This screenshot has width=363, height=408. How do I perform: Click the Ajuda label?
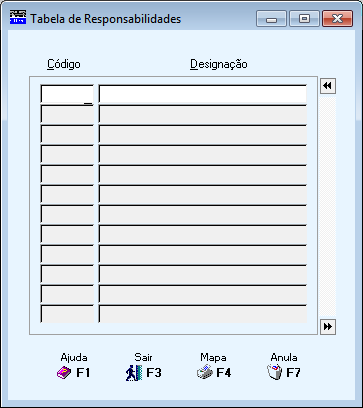coord(74,357)
